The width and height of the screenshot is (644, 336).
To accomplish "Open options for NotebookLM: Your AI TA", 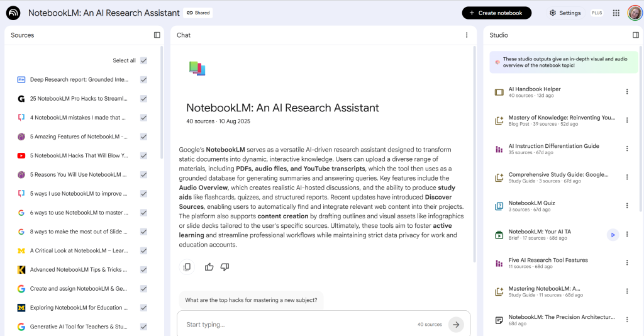I will (x=627, y=235).
